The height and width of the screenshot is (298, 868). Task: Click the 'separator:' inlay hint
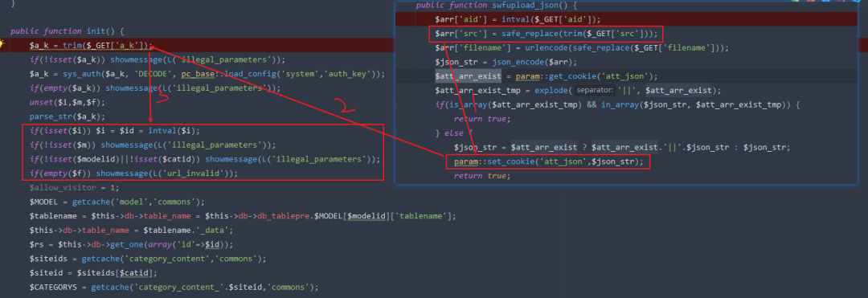point(594,90)
